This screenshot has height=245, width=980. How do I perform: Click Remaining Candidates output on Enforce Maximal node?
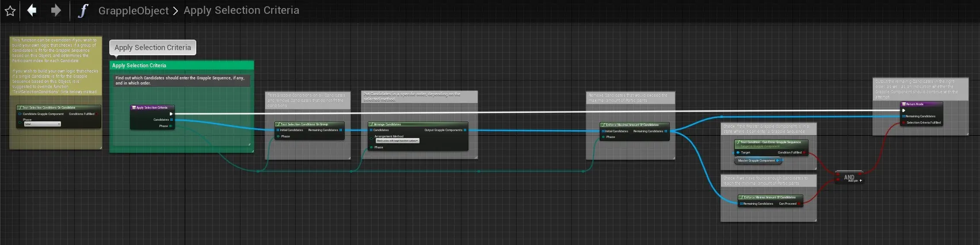click(666, 131)
